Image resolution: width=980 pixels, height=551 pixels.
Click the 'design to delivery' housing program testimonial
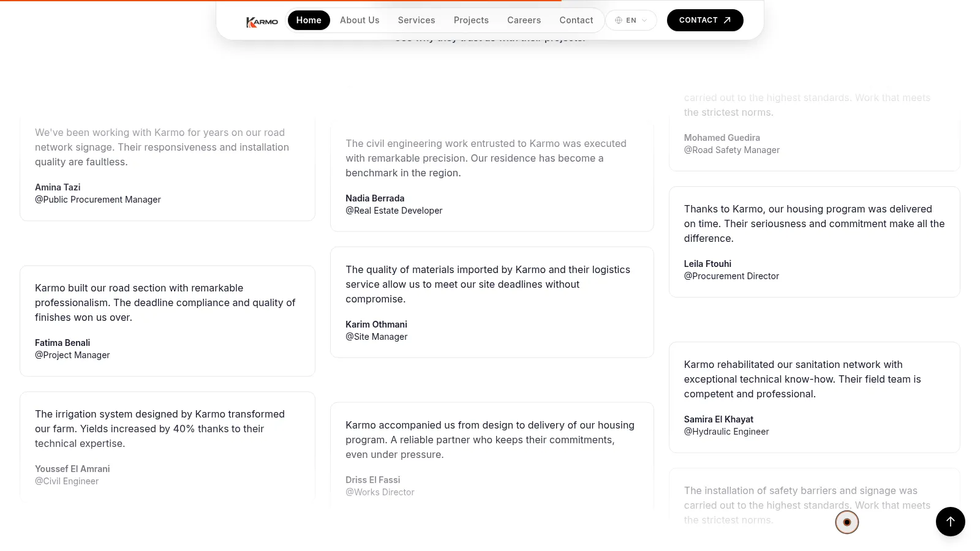click(x=490, y=440)
